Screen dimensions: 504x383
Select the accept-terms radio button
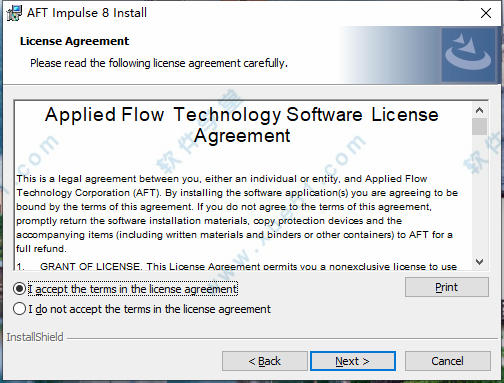(19, 289)
